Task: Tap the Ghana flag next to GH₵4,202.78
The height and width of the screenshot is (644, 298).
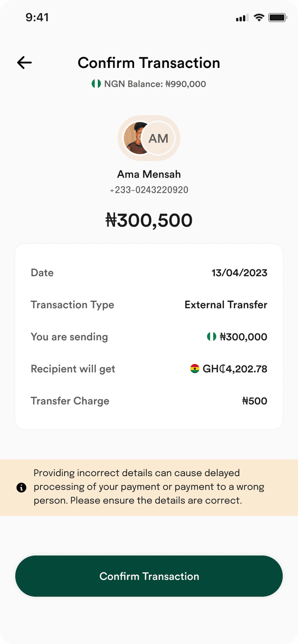Action: [x=195, y=369]
